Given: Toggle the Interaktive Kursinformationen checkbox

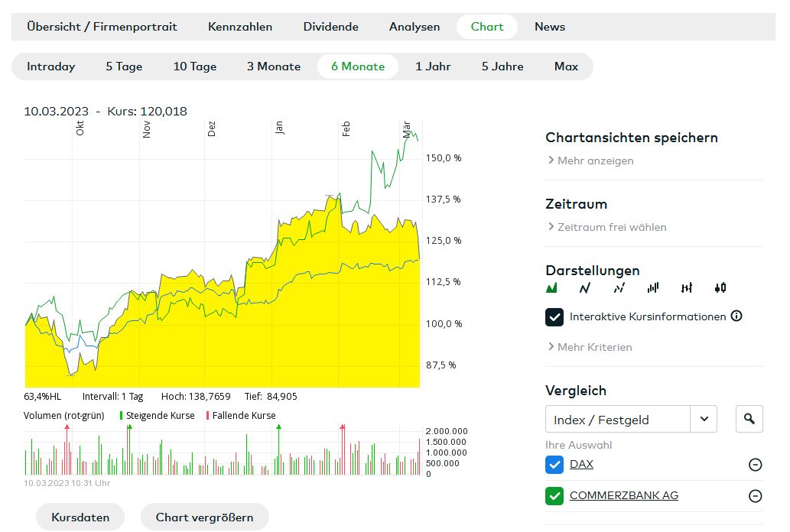Looking at the screenshot, I should (554, 316).
